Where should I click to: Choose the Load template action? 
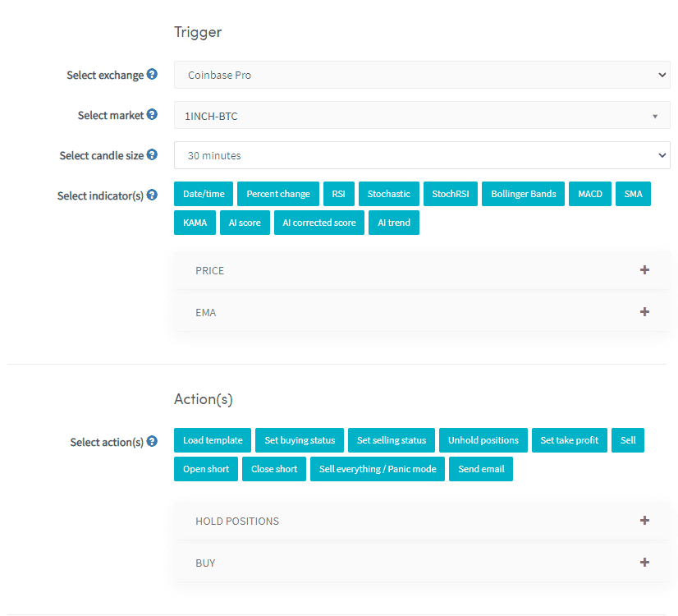[213, 440]
